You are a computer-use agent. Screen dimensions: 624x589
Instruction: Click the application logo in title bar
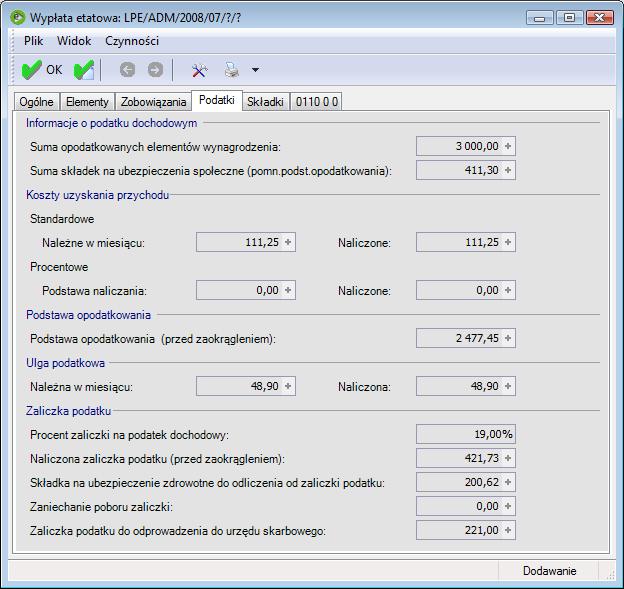pos(18,18)
